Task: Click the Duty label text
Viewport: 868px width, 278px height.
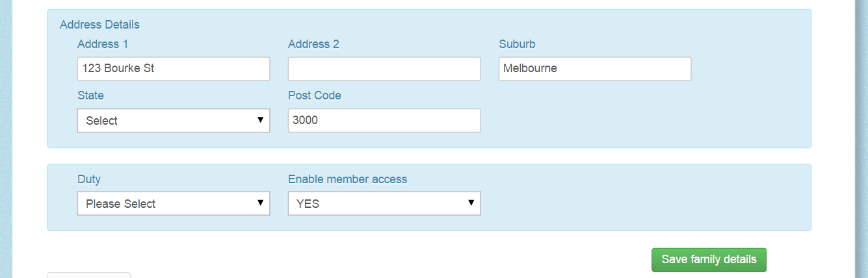Action: tap(89, 179)
